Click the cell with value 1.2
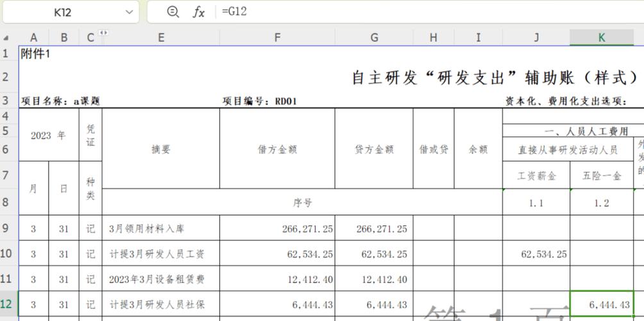644x321 pixels. [602, 203]
